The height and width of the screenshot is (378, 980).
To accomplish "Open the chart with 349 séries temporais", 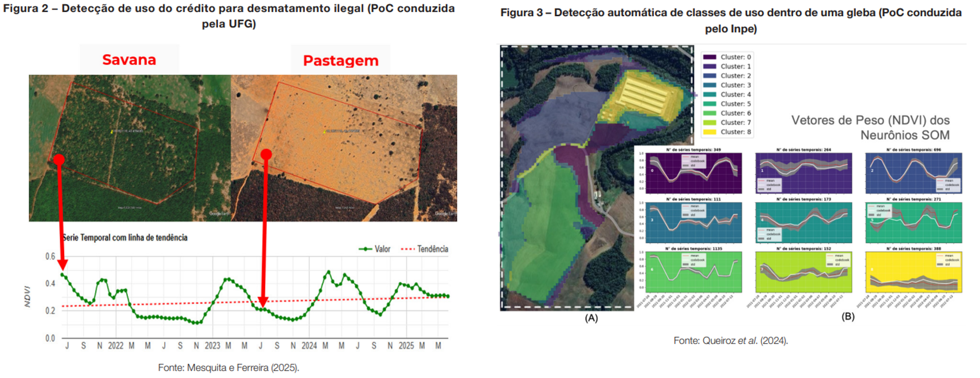I will tap(693, 173).
